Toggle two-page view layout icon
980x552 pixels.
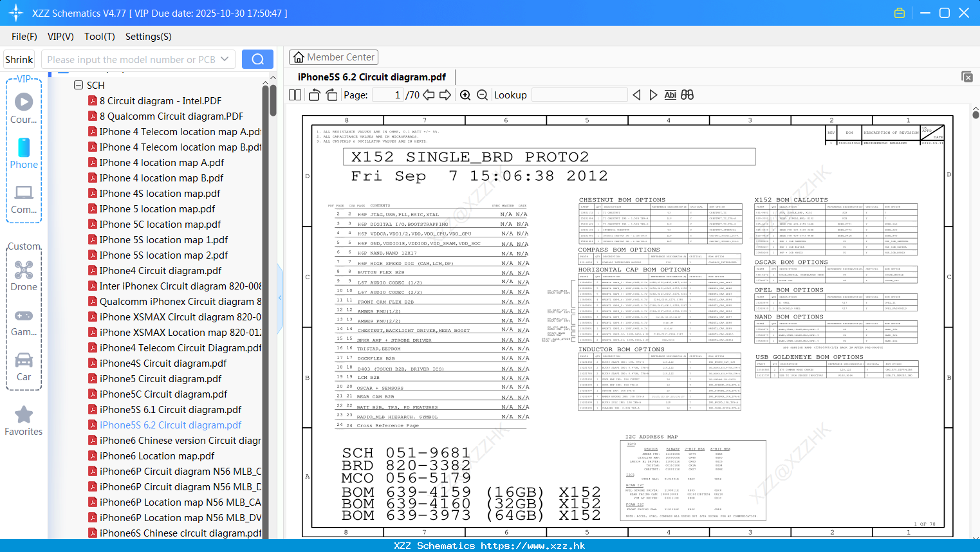click(x=295, y=95)
